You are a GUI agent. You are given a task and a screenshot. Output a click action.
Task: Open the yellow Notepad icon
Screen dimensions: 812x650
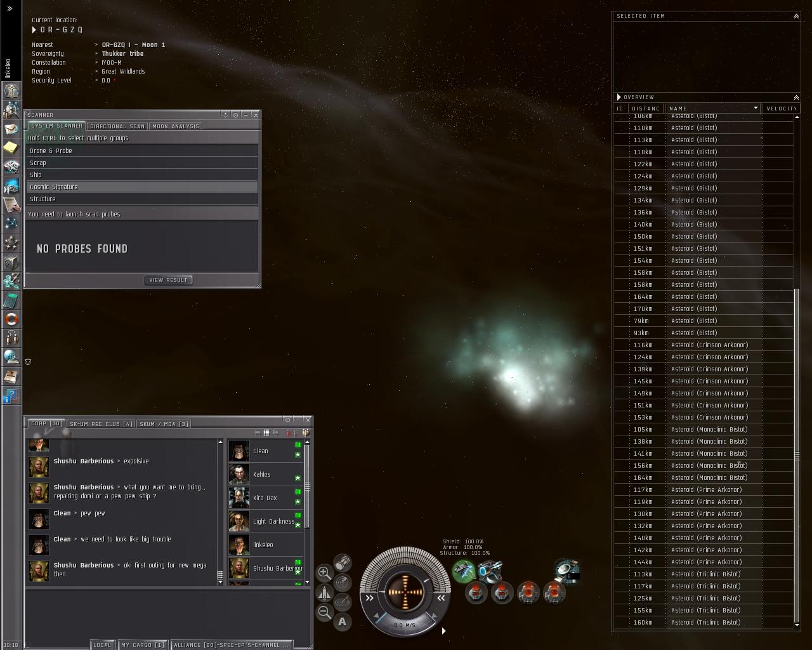(x=11, y=148)
